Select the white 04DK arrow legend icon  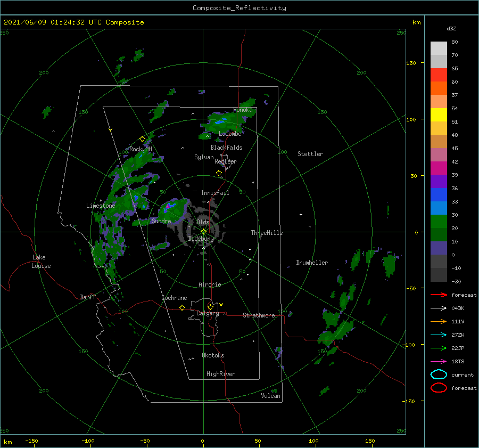click(x=439, y=308)
